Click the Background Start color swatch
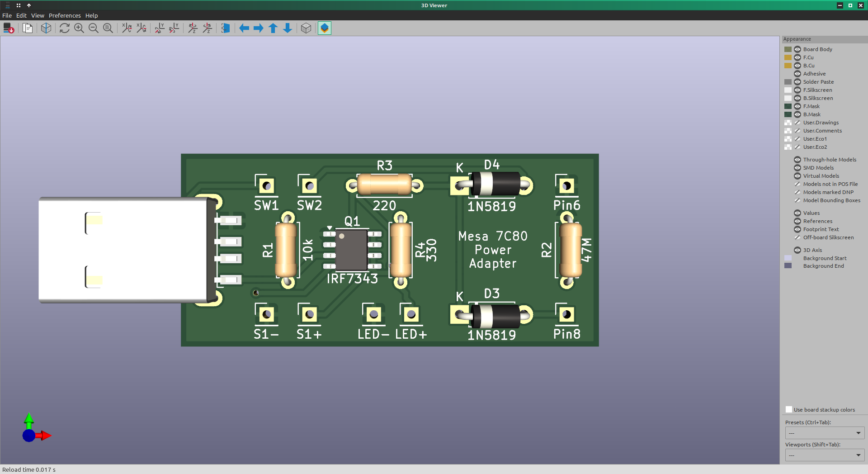 (x=788, y=258)
